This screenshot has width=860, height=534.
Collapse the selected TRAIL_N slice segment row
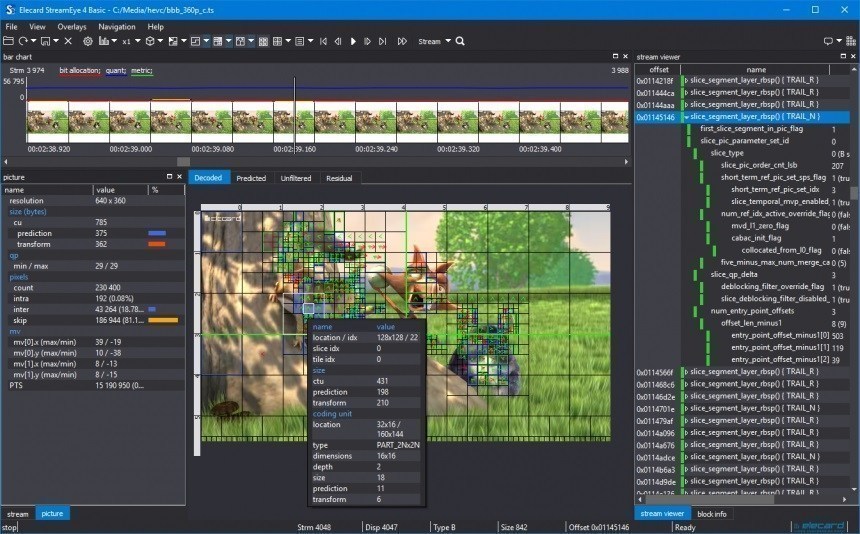point(685,117)
